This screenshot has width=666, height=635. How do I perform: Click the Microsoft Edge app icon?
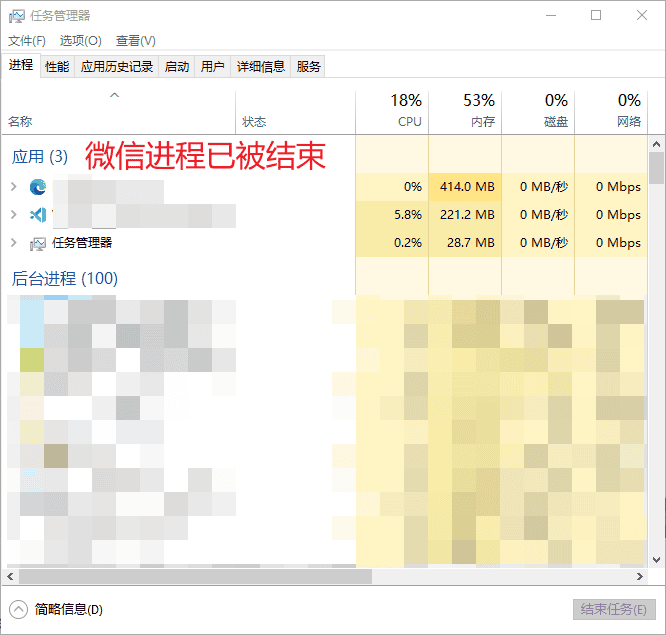[x=38, y=187]
